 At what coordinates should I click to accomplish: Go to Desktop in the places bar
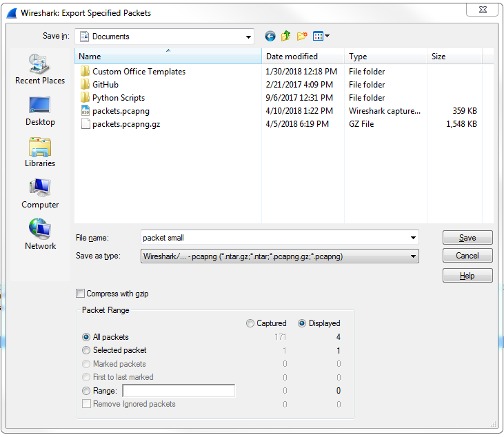click(40, 111)
